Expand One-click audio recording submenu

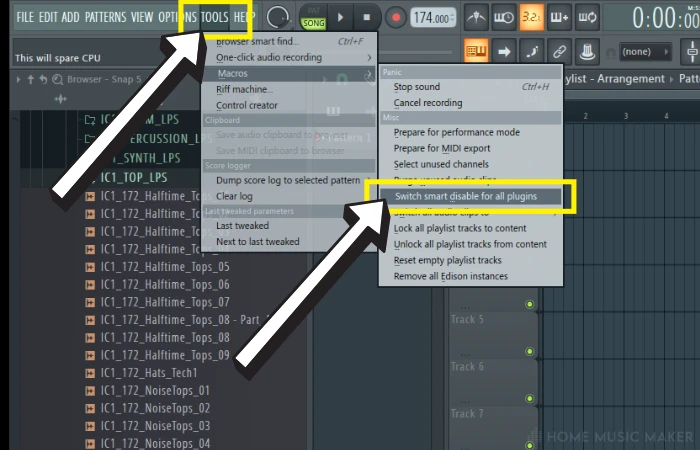[289, 58]
